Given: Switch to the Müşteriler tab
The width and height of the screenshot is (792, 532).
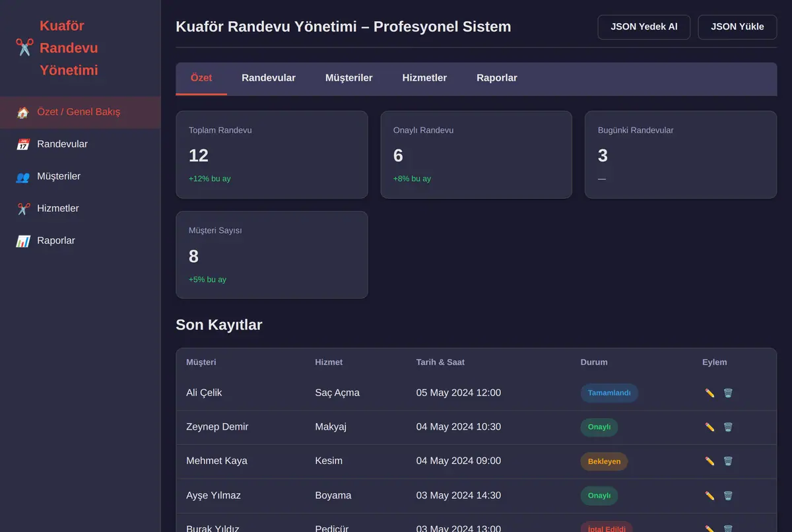Looking at the screenshot, I should pos(349,78).
